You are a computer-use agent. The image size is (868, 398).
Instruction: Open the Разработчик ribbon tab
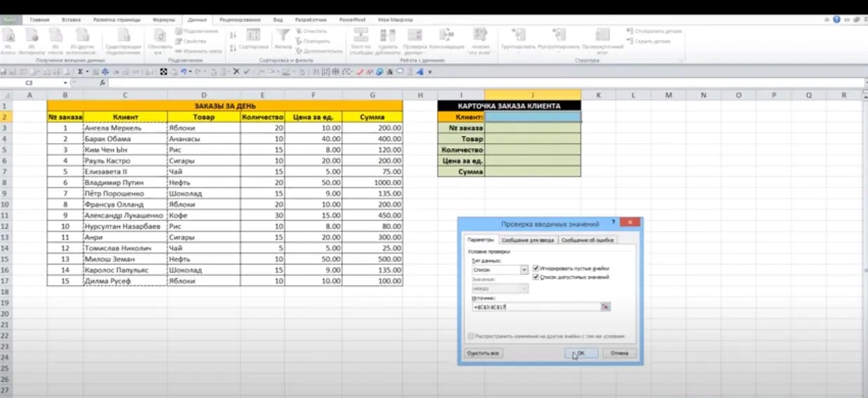310,20
